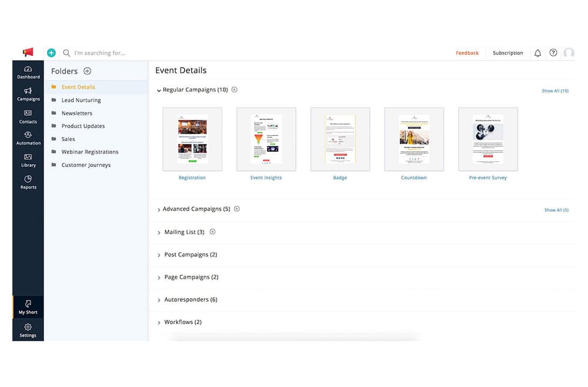This screenshot has width=588, height=387.
Task: Open Settings gear in sidebar
Action: 28,331
